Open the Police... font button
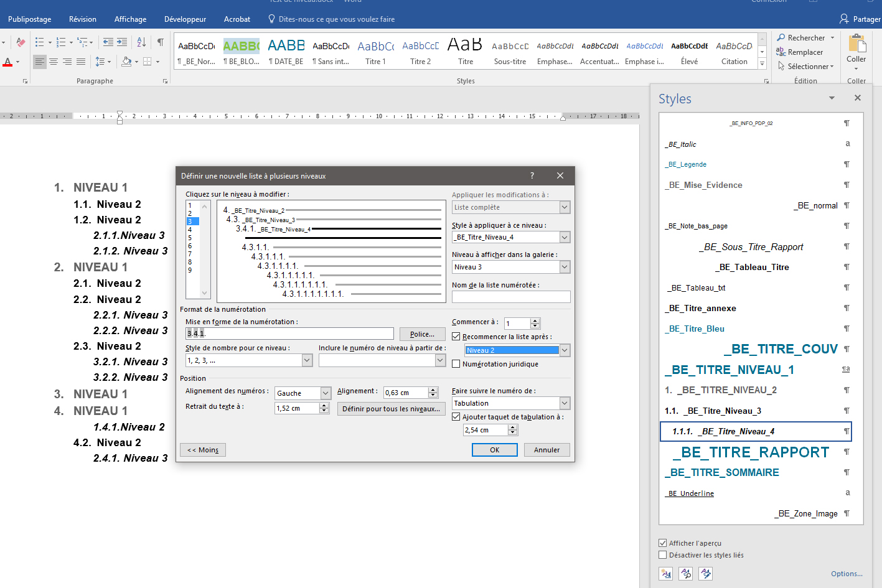This screenshot has height=588, width=882. pyautogui.click(x=423, y=334)
